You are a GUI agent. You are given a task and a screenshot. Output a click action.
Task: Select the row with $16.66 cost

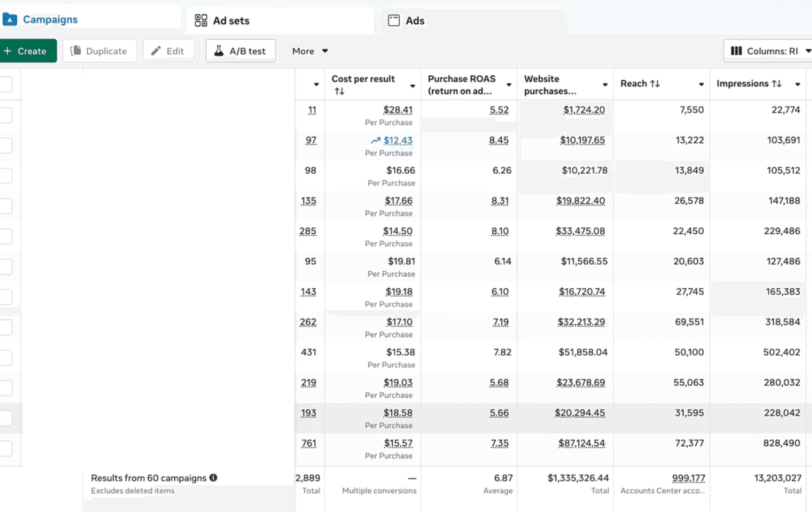point(6,176)
